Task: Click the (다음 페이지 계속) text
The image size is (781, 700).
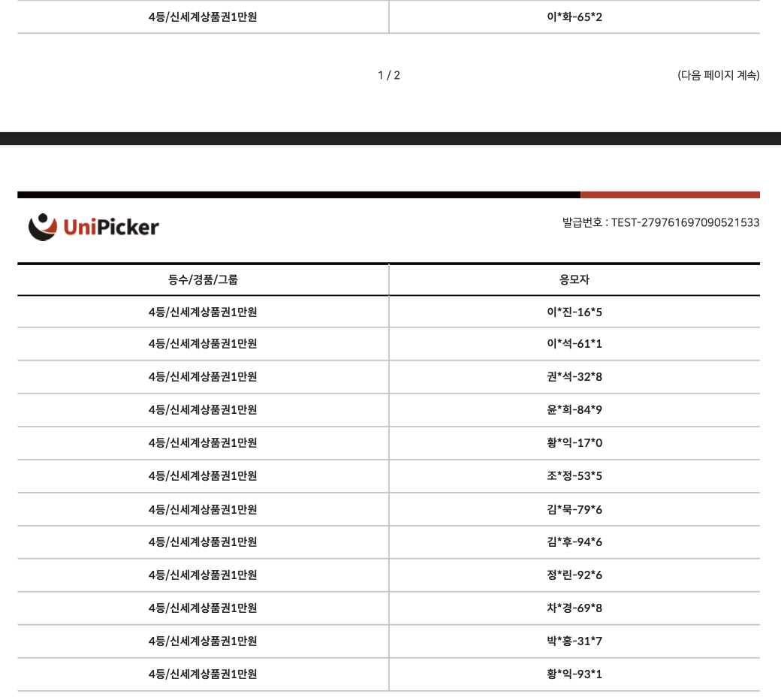Action: point(718,75)
